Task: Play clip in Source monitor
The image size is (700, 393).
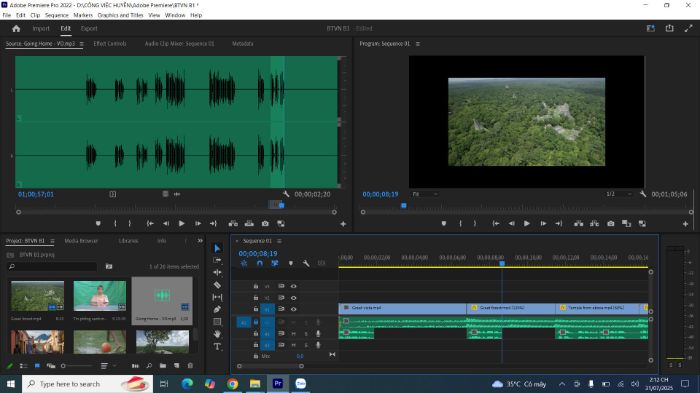Action: (x=182, y=223)
